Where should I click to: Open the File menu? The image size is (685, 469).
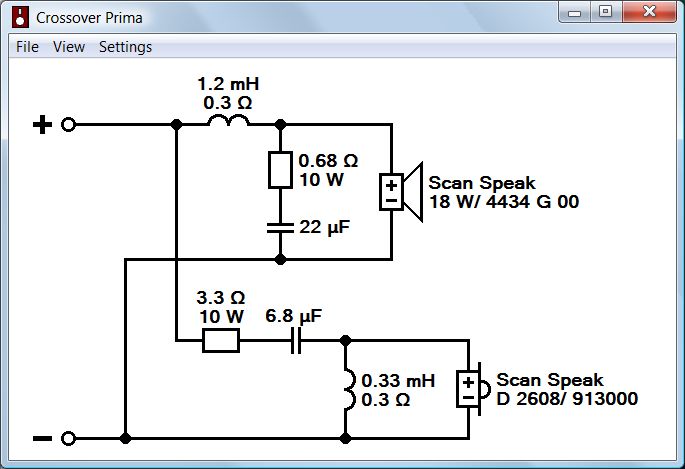(27, 47)
